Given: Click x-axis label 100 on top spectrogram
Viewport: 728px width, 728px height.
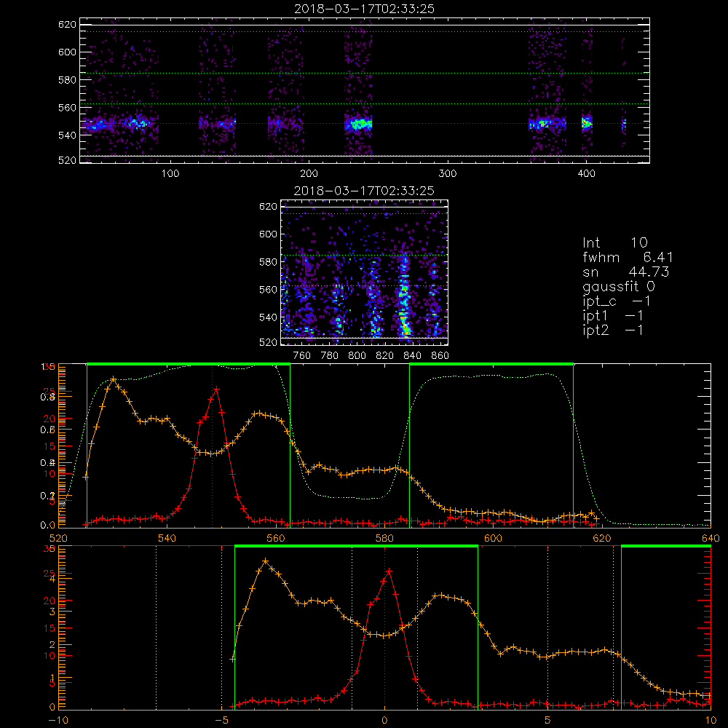Looking at the screenshot, I should [x=170, y=174].
